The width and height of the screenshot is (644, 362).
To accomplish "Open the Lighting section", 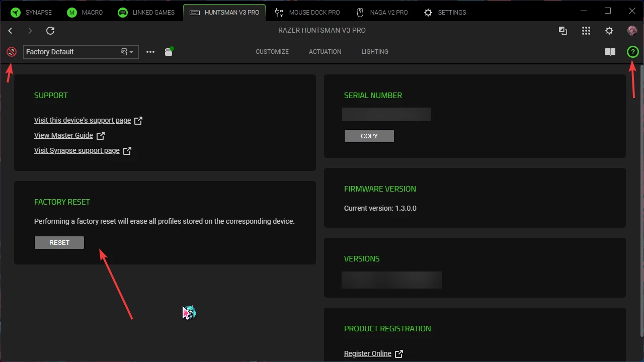I will click(375, 52).
